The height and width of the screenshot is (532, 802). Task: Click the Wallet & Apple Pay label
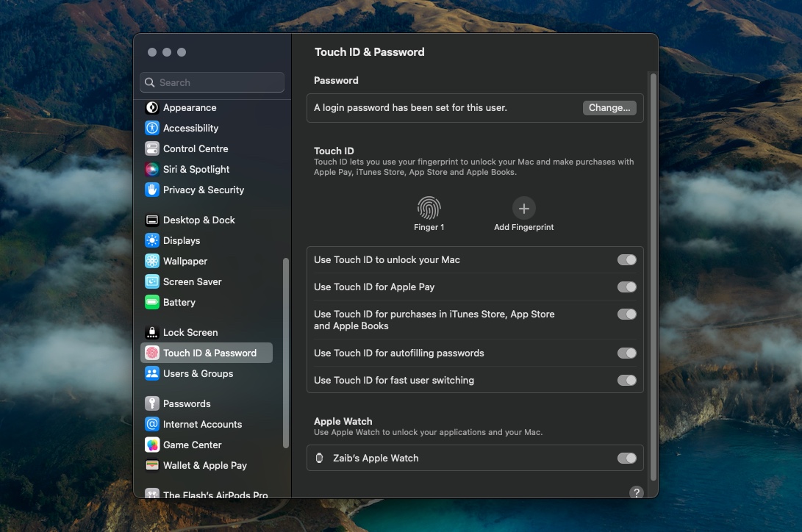(205, 465)
